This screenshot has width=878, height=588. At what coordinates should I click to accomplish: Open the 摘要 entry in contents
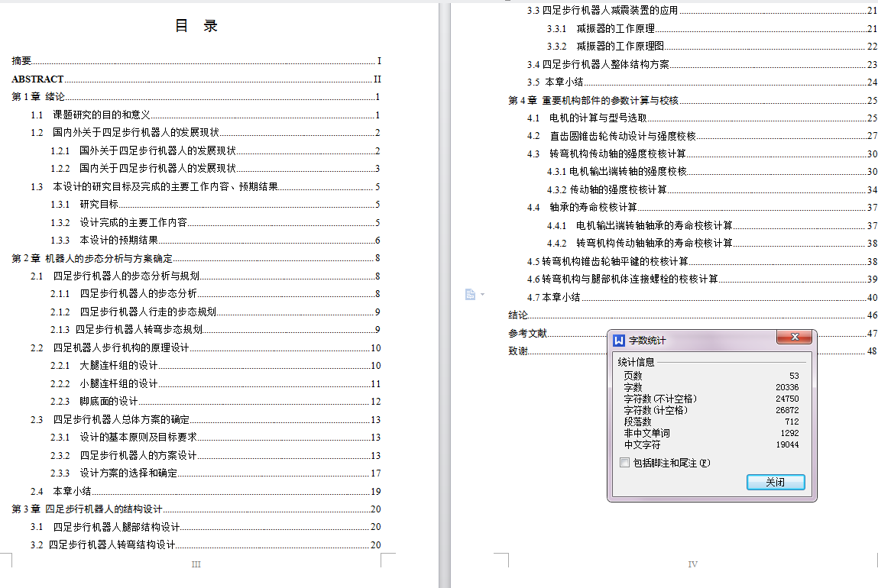[x=196, y=61]
